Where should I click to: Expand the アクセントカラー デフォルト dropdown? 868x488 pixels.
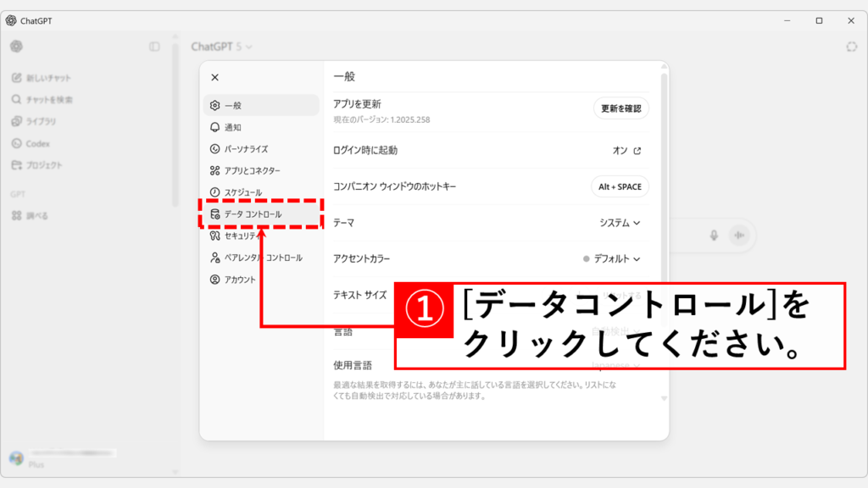pyautogui.click(x=612, y=258)
